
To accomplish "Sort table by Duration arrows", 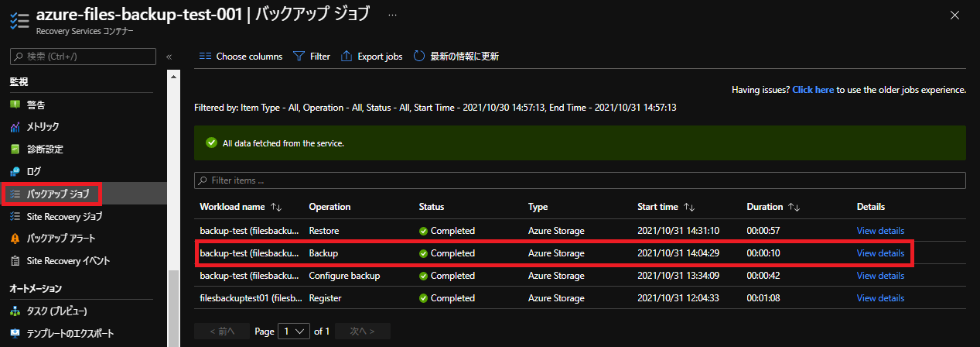I will [794, 207].
